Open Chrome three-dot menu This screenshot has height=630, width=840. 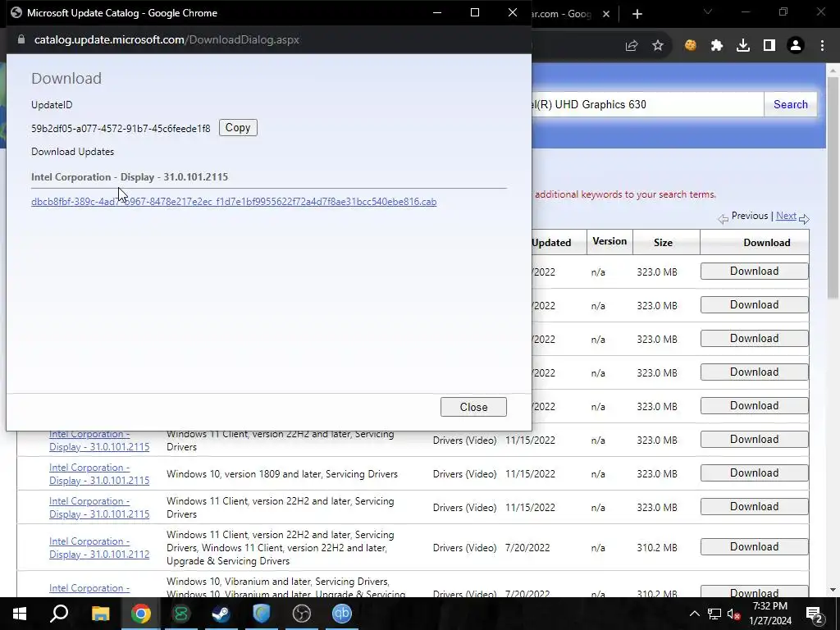[822, 46]
